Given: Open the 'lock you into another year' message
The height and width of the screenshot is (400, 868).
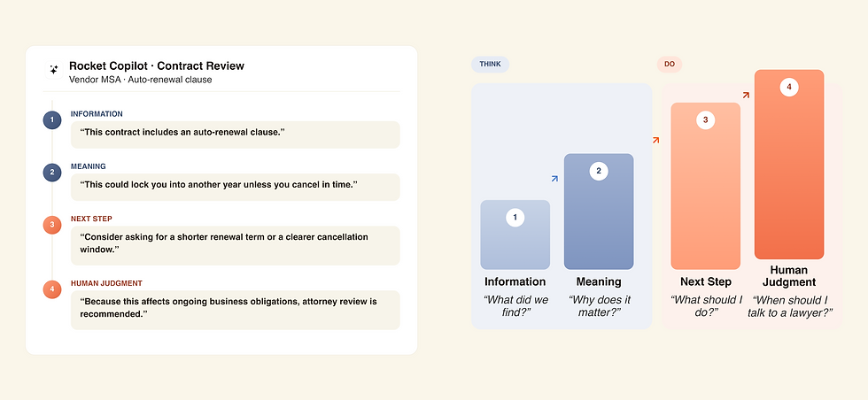Looking at the screenshot, I should (x=236, y=187).
